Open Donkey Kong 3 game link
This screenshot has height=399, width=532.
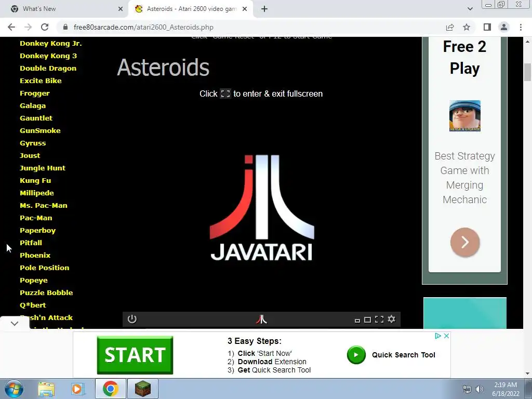point(48,56)
